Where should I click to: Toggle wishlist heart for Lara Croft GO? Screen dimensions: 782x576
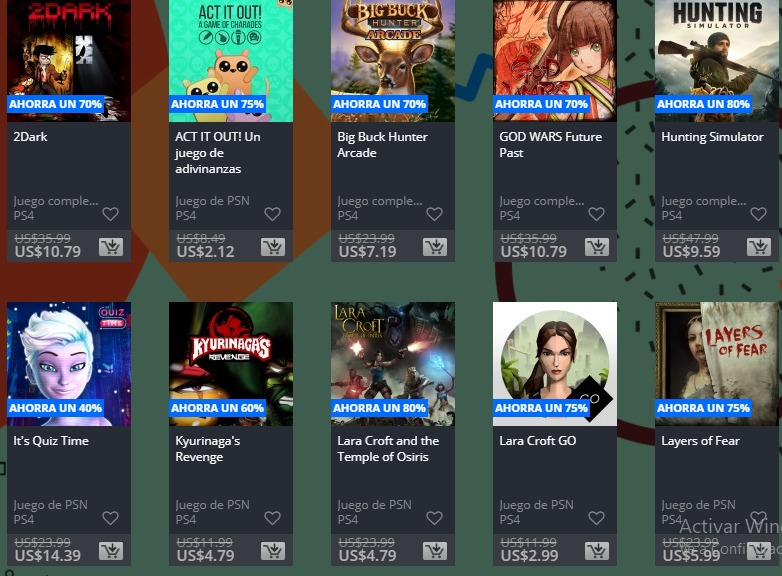point(596,518)
